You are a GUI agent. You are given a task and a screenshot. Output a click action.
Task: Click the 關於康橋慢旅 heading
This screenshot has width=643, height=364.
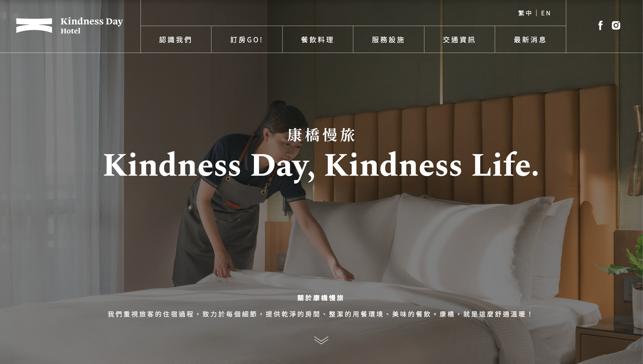[321, 298]
